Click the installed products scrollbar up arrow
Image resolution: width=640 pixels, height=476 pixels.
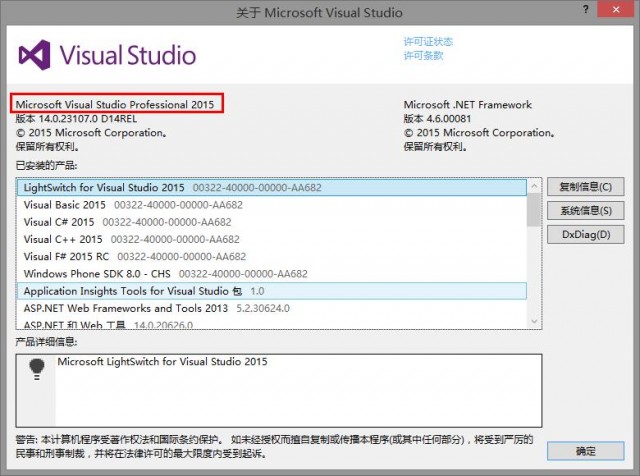pos(534,186)
